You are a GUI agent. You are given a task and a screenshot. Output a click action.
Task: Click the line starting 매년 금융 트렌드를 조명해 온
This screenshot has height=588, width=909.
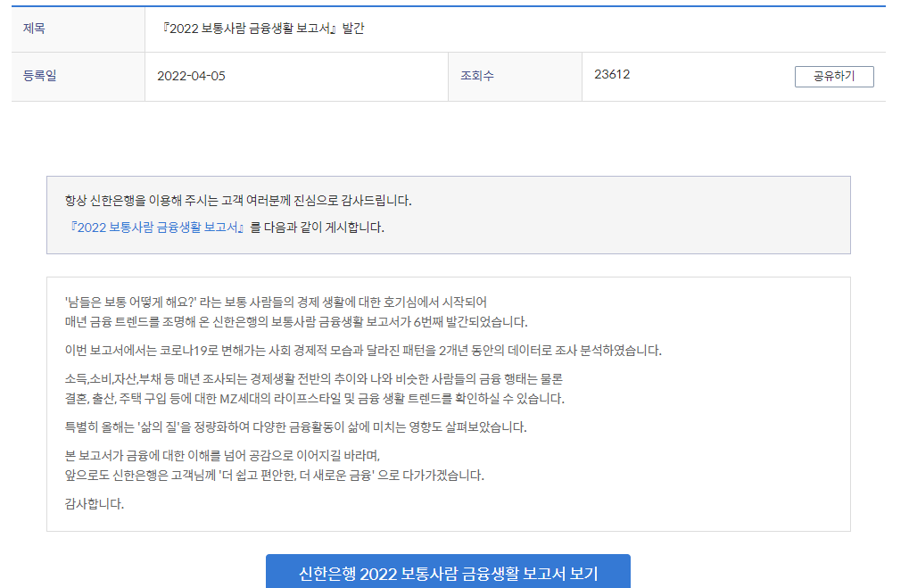click(x=296, y=322)
